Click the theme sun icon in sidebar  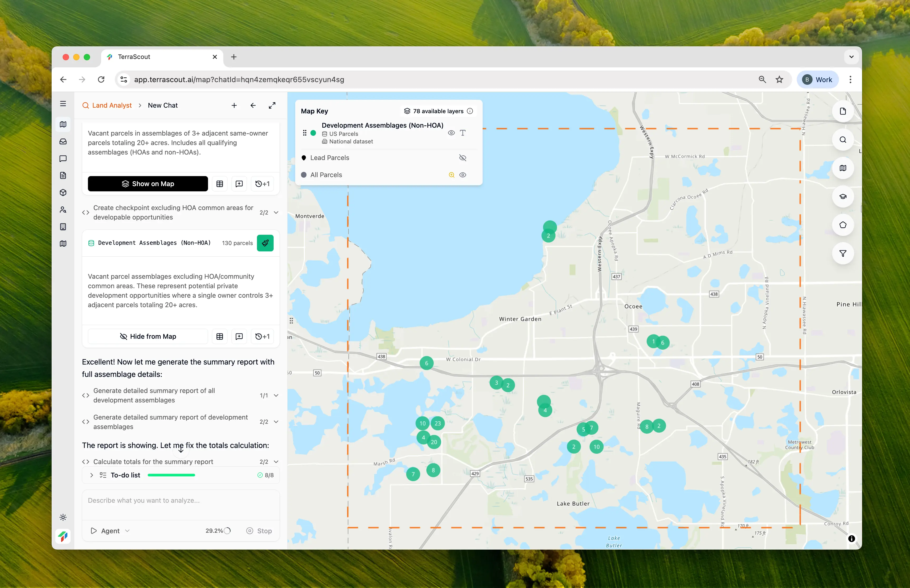tap(63, 517)
